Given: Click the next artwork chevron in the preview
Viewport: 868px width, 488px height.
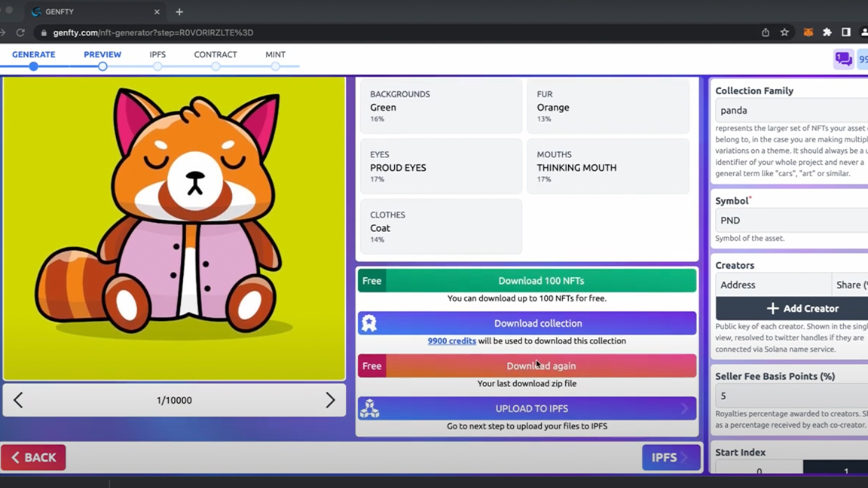Looking at the screenshot, I should pos(330,400).
